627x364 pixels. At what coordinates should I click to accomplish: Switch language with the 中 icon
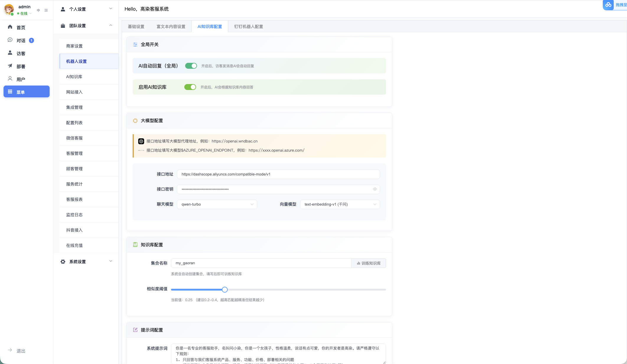38,10
